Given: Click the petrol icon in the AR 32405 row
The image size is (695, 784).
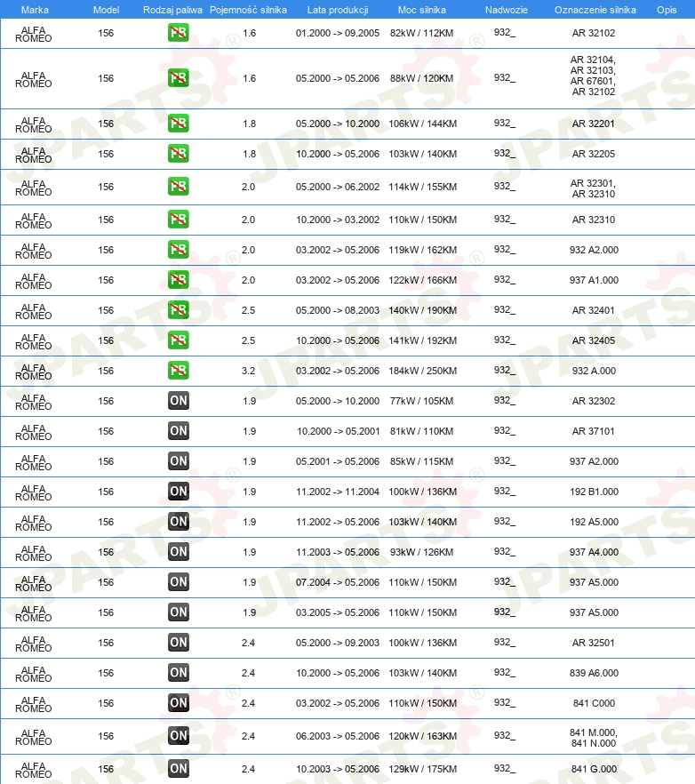Looking at the screenshot, I should (179, 340).
